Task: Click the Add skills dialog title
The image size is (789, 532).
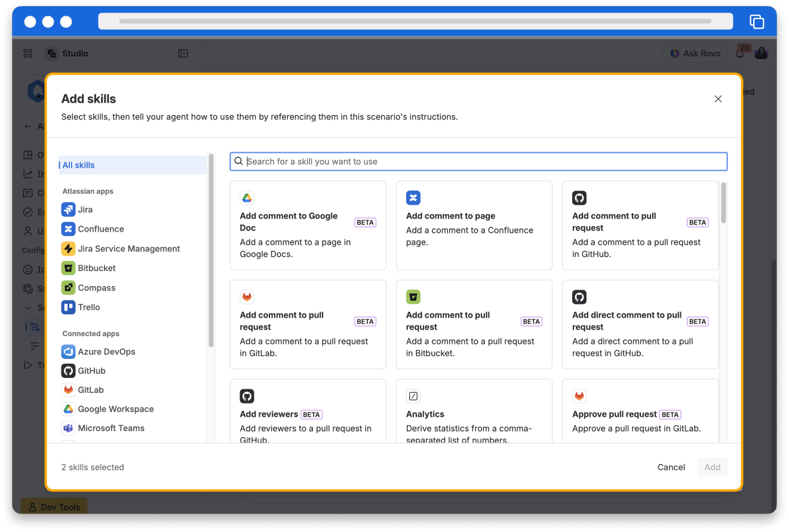Action: [x=89, y=99]
